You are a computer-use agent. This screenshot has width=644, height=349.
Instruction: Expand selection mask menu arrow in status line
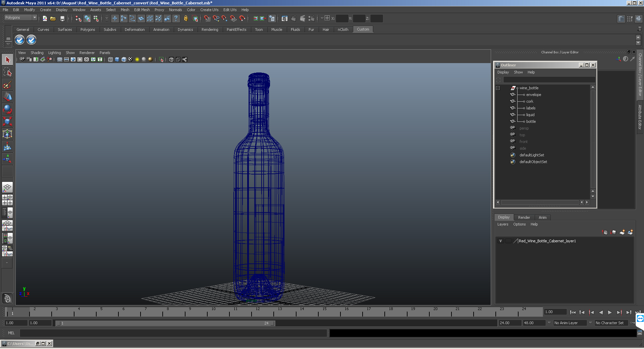[107, 18]
